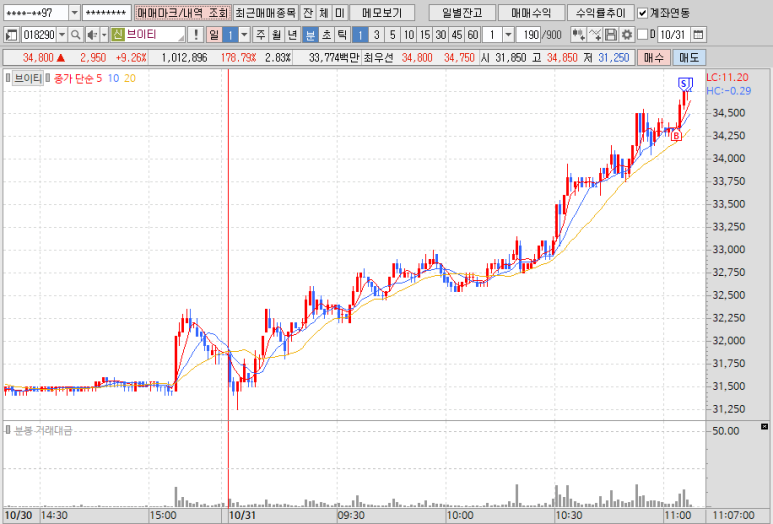Add line indicator icon with plus
This screenshot has height=524, width=773.
click(595, 35)
